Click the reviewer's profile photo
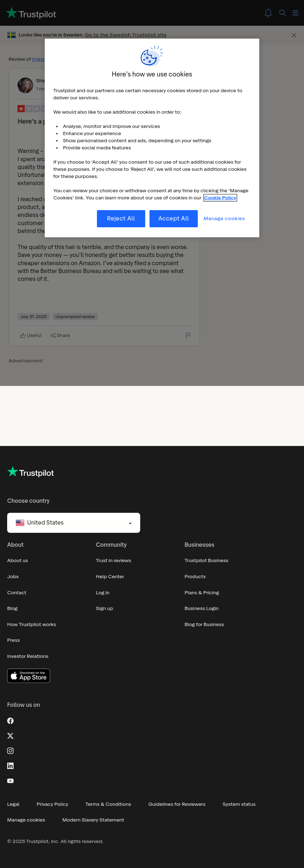Image resolution: width=304 pixels, height=868 pixels. click(x=25, y=85)
